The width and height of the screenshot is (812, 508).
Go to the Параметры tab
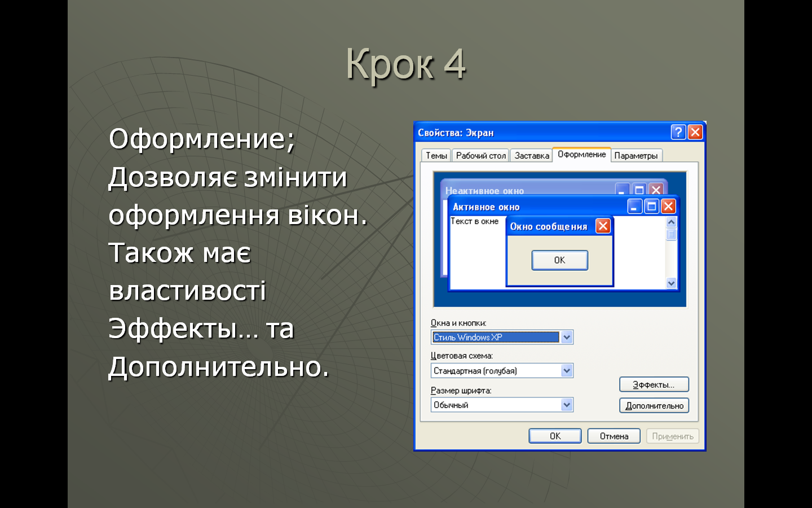click(x=636, y=156)
